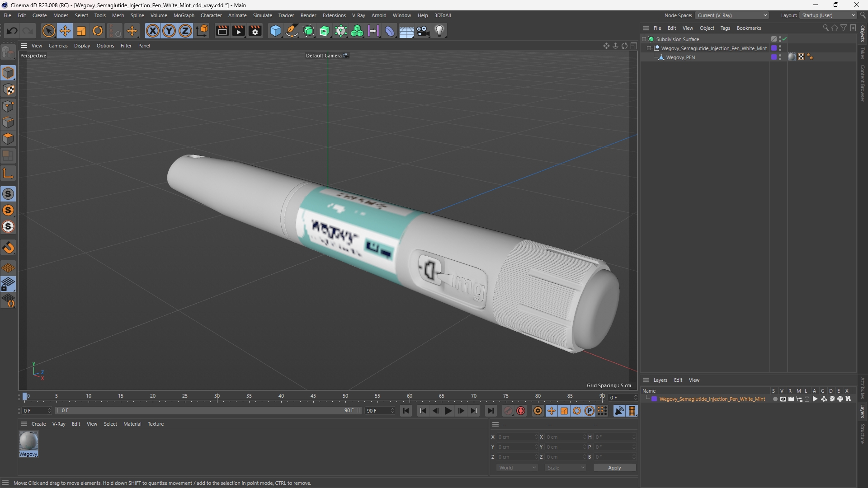Select the Wegovy material thumbnail
Image resolution: width=868 pixels, height=488 pixels.
28,441
